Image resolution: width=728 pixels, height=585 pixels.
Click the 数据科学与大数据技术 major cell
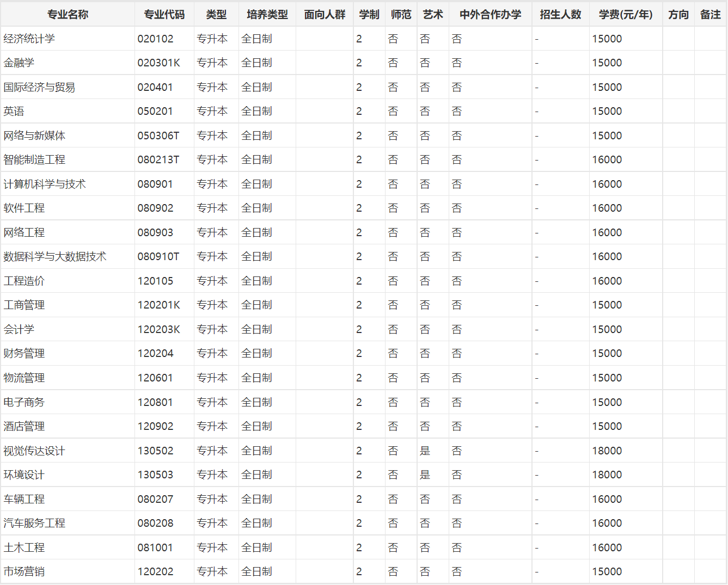click(x=55, y=257)
